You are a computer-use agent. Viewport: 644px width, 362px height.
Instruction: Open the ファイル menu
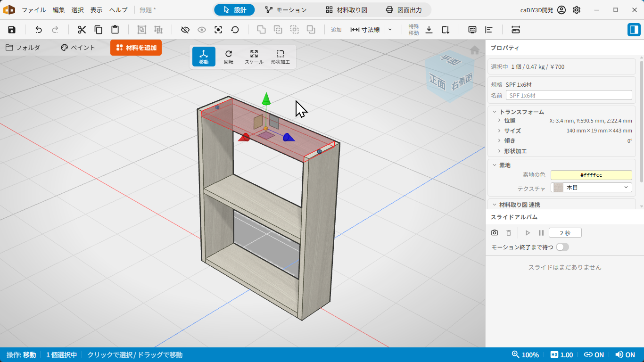click(33, 10)
